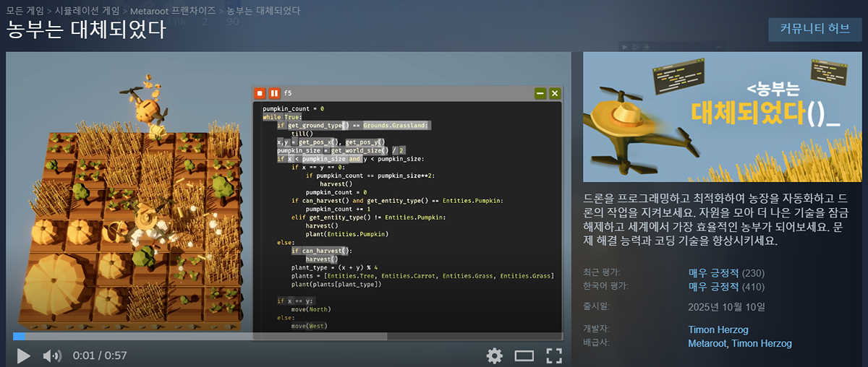Image resolution: width=868 pixels, height=367 pixels.
Task: Click the 배급사: label
Action: (x=597, y=342)
